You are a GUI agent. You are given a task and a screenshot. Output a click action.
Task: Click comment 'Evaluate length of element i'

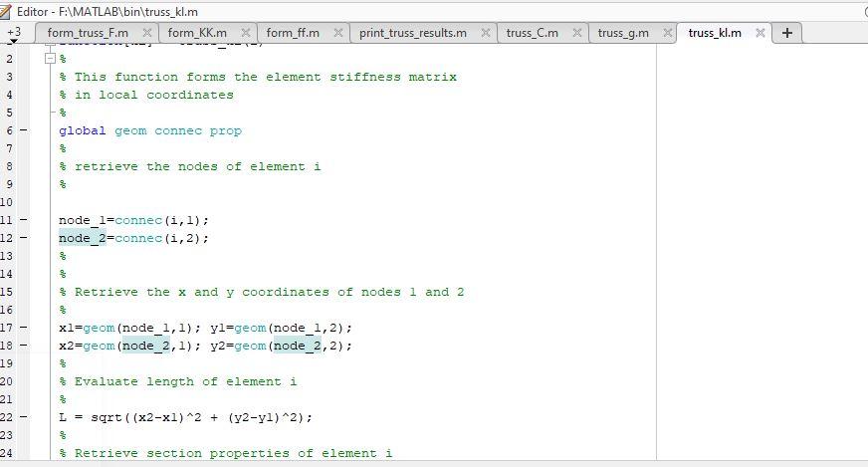(x=185, y=381)
